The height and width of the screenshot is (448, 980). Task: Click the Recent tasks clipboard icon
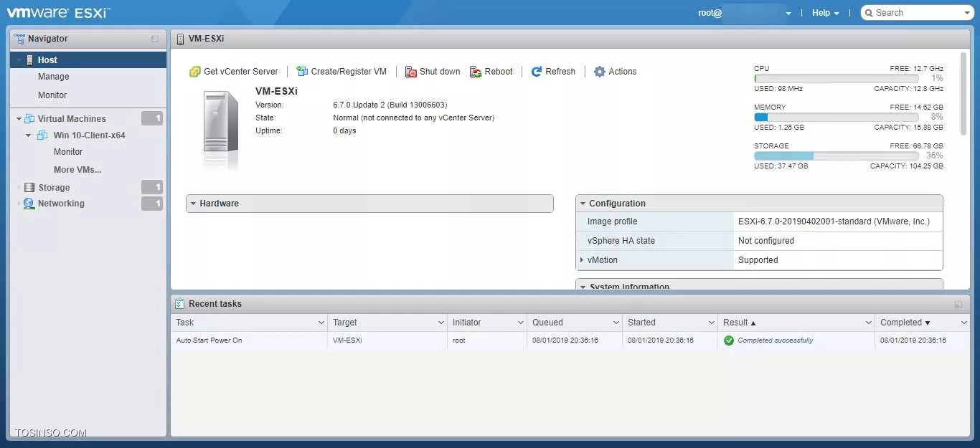(180, 304)
